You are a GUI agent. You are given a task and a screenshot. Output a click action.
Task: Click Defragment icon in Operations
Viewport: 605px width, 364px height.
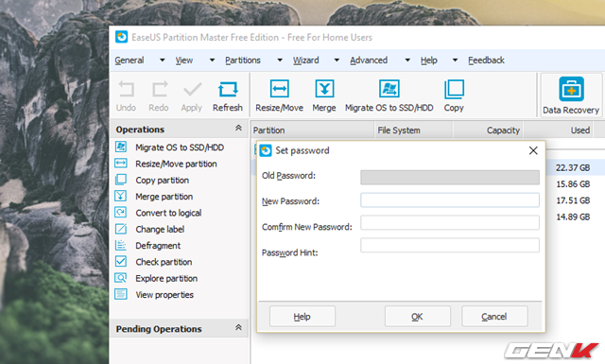coord(121,245)
